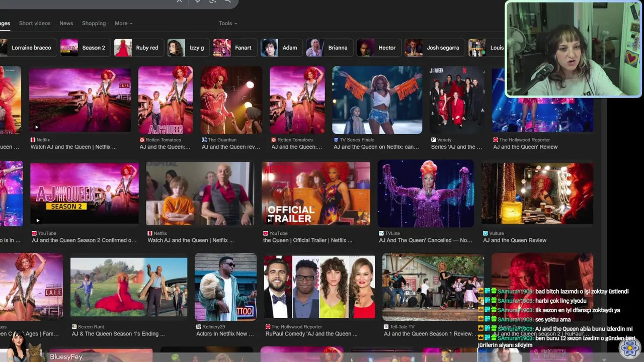
Task: Open the 'Official Trailer' Netflix thumbnail
Action: (315, 193)
